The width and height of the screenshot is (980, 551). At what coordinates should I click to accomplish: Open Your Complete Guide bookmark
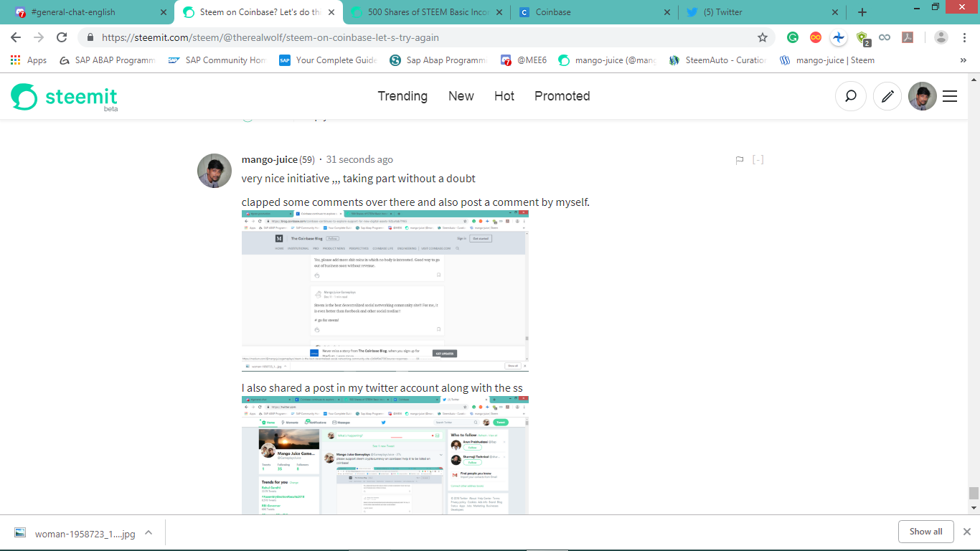click(x=328, y=60)
